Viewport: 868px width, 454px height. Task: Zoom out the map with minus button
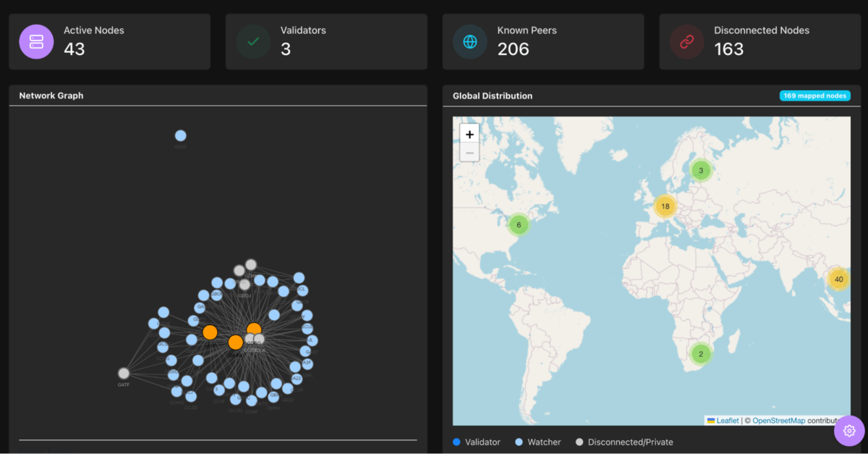[x=469, y=153]
